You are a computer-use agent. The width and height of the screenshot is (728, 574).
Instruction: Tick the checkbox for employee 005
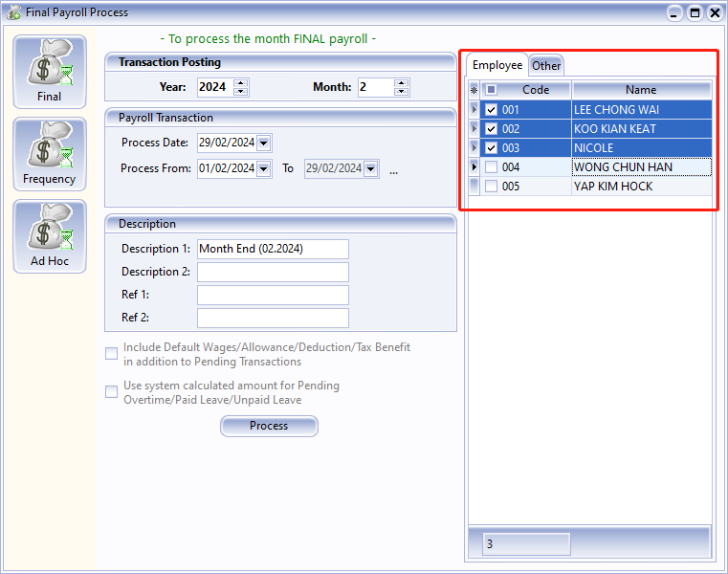point(491,187)
